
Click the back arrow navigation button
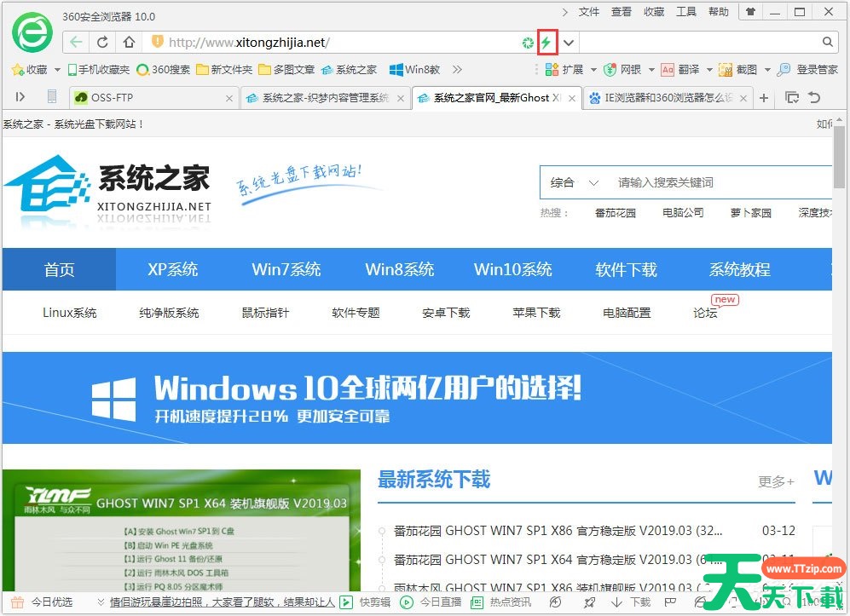[77, 43]
